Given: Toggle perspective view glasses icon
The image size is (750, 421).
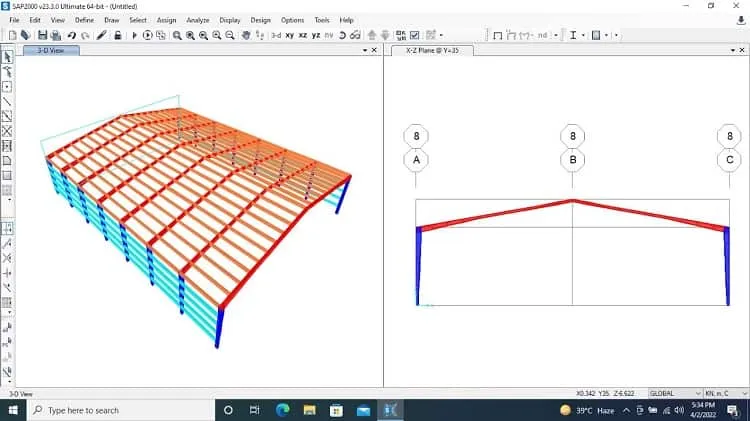Looking at the screenshot, I should click(355, 35).
